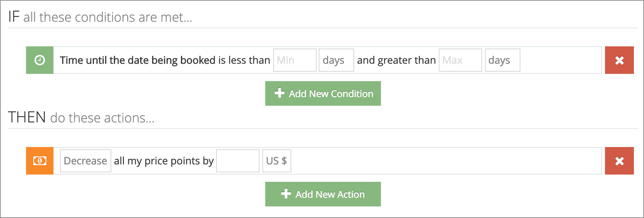This screenshot has height=218, width=644.
Task: Focus the Max days input field
Action: pyautogui.click(x=460, y=60)
